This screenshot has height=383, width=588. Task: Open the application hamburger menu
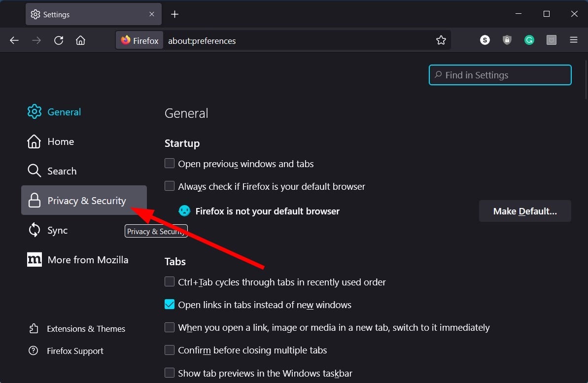pyautogui.click(x=574, y=40)
